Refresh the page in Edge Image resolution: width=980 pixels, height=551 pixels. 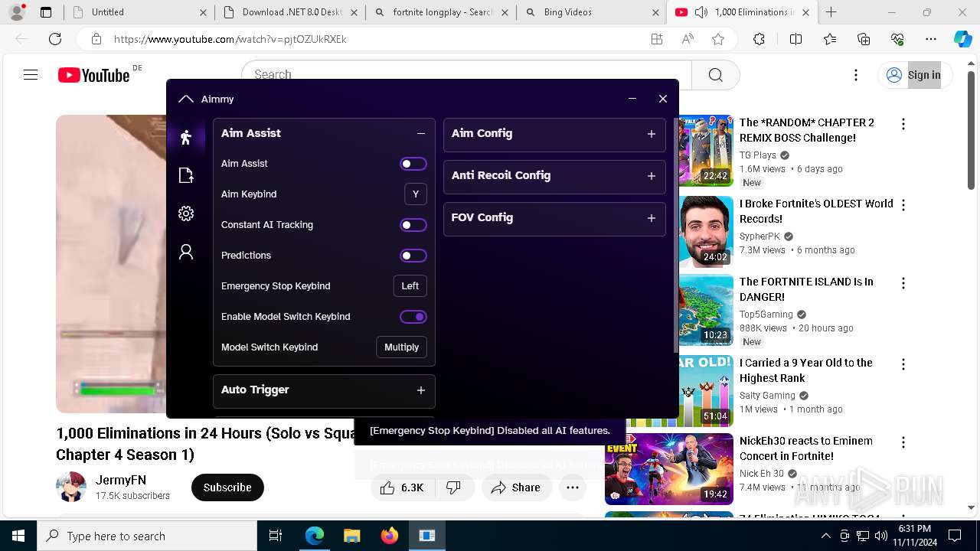click(x=55, y=39)
